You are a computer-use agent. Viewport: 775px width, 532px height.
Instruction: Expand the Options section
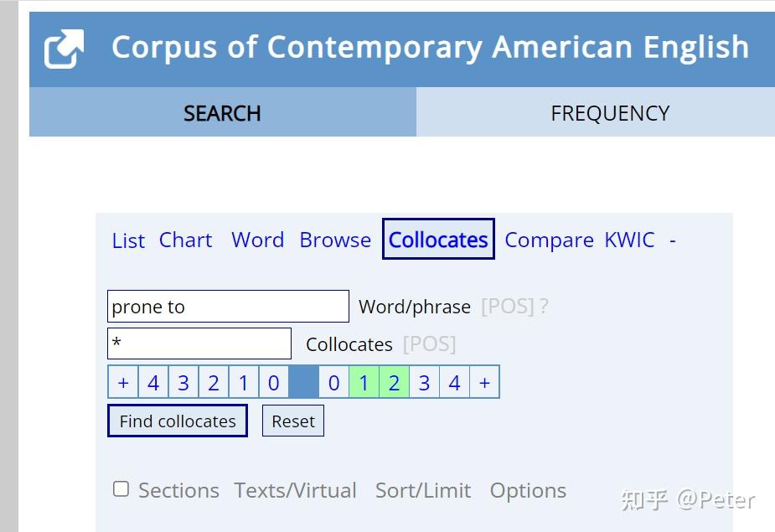coord(528,490)
